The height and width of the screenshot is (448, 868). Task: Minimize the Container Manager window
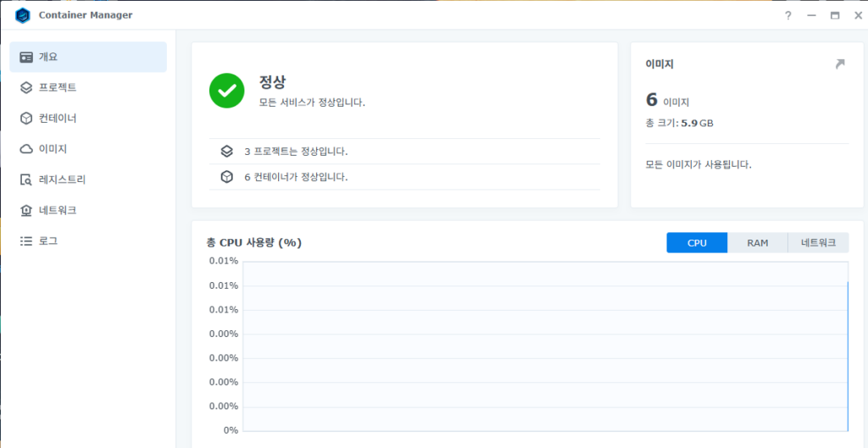[811, 15]
